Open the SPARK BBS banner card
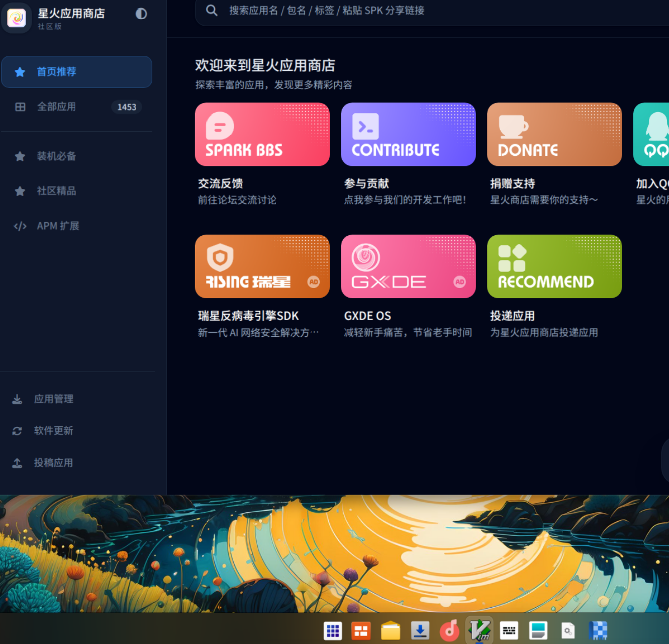 pyautogui.click(x=262, y=134)
